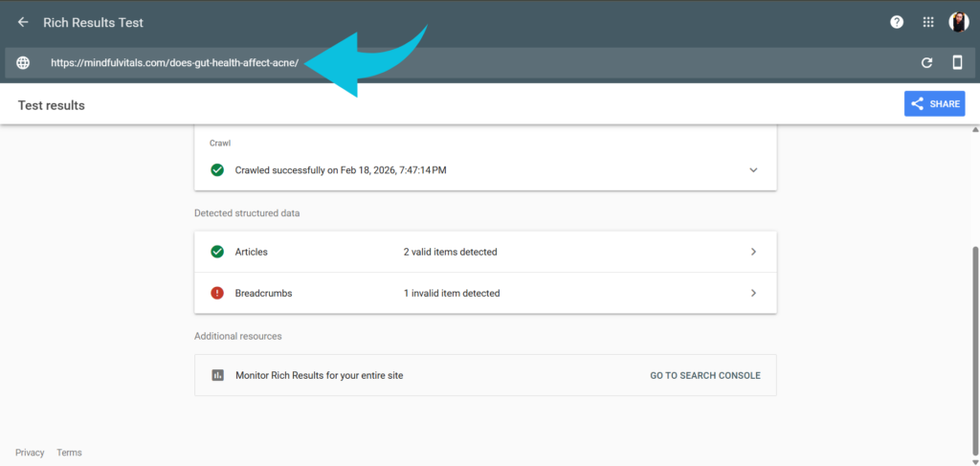This screenshot has width=980, height=466.
Task: Click '2 valid items detected' text
Action: [451, 252]
